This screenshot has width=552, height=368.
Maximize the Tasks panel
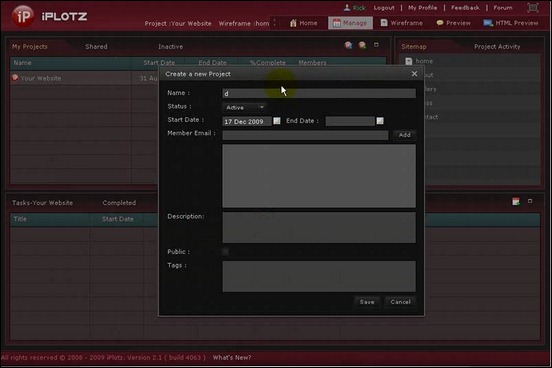pyautogui.click(x=530, y=201)
